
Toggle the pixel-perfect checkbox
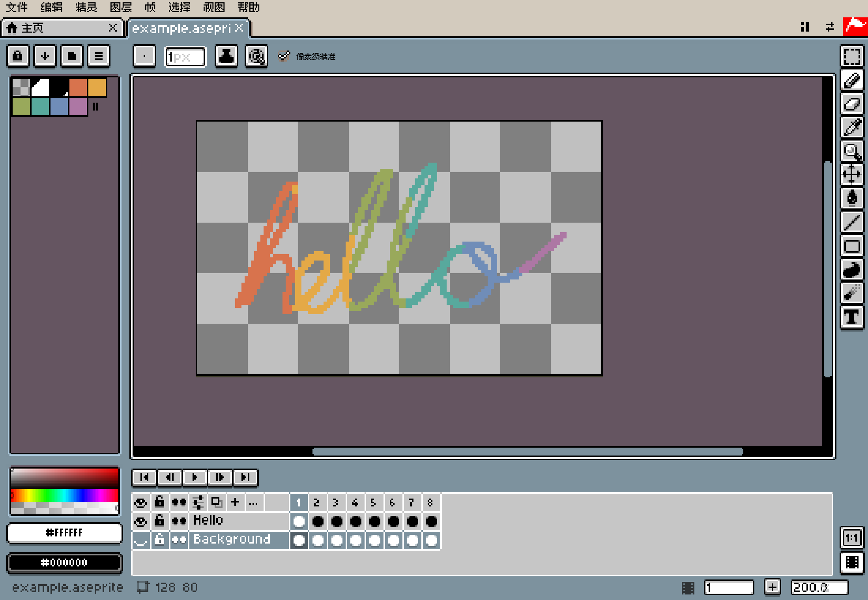tap(284, 56)
